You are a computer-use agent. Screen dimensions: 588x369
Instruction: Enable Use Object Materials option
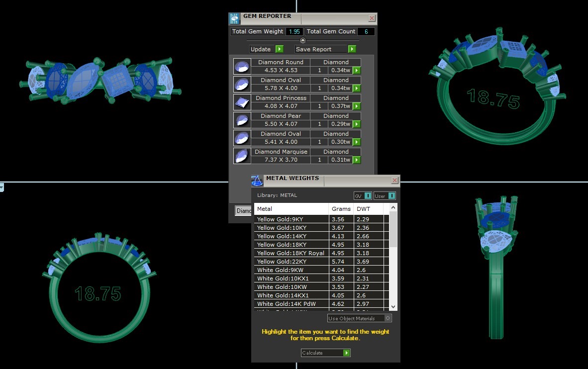388,318
